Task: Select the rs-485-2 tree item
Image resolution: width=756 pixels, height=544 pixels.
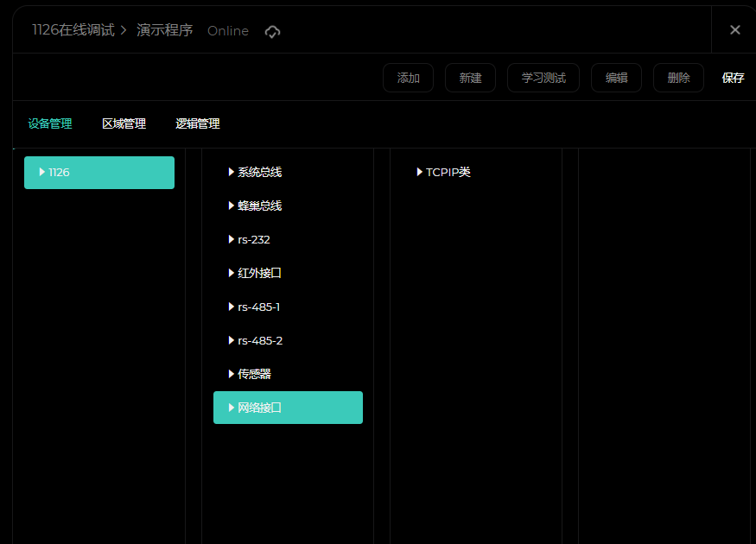Action: click(x=260, y=340)
